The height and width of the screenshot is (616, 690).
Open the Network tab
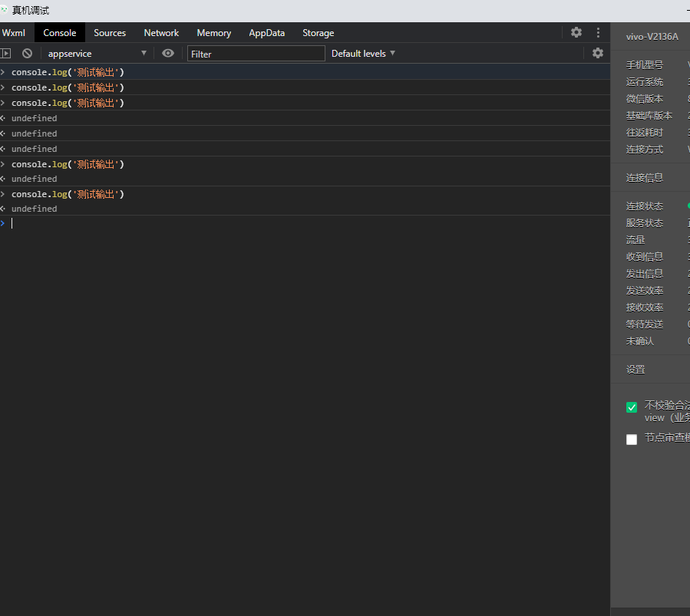click(161, 33)
